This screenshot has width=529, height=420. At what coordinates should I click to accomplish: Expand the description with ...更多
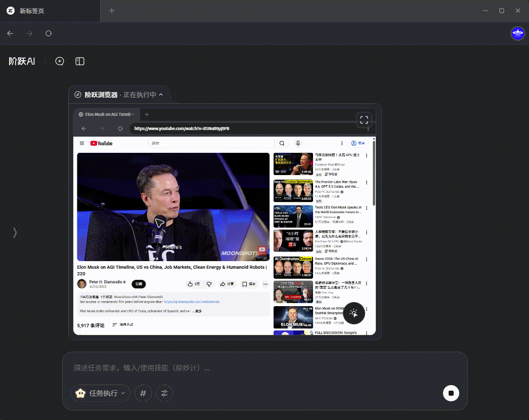pyautogui.click(x=197, y=311)
